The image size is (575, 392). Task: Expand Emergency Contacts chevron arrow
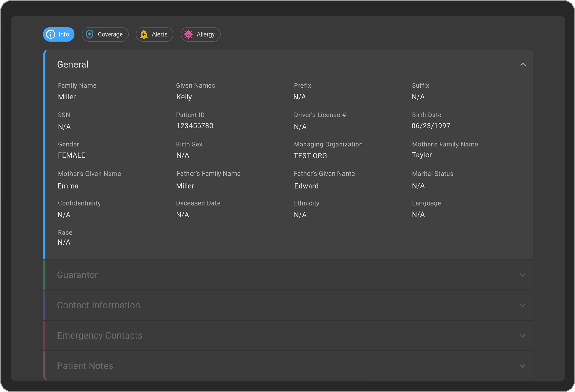click(522, 336)
